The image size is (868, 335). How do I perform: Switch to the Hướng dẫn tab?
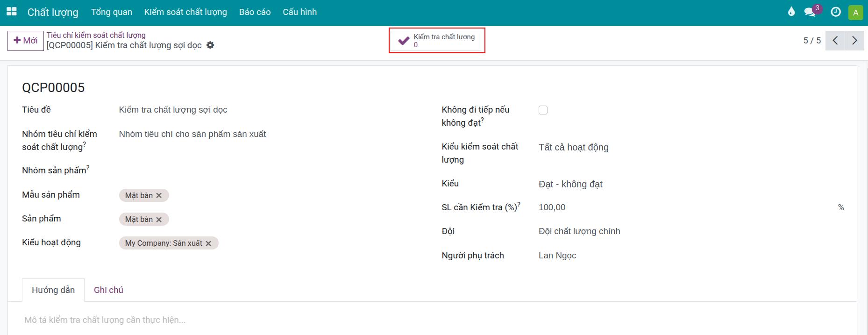point(53,290)
